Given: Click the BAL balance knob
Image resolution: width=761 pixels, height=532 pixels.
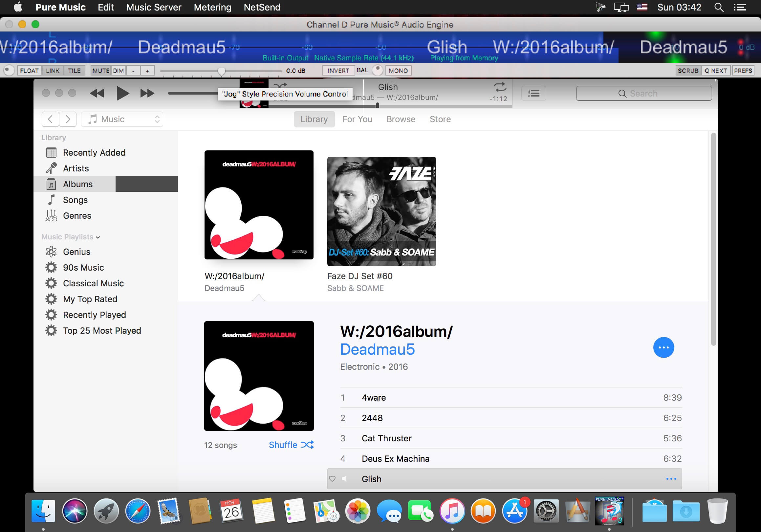Looking at the screenshot, I should coord(378,70).
